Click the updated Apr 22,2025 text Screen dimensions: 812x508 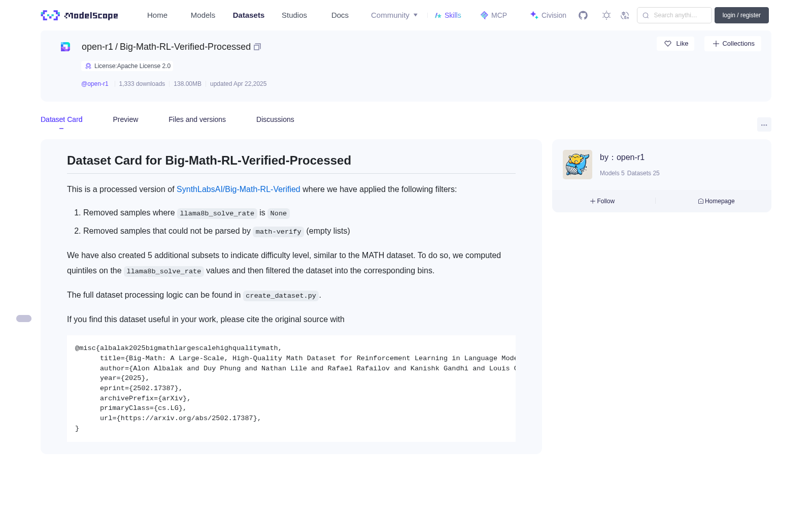tap(239, 84)
